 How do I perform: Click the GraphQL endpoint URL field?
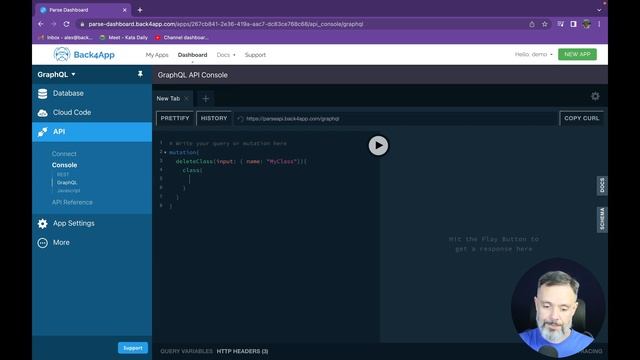[395, 119]
